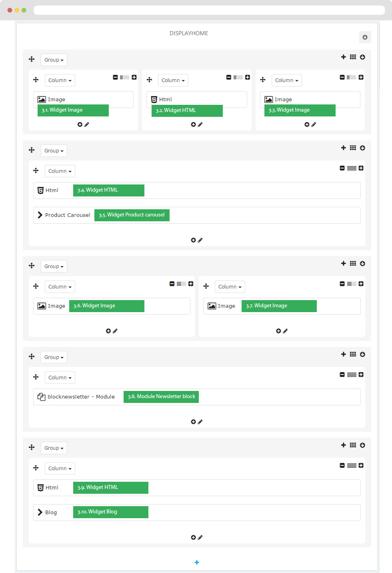
Task: Open the Column dropdown above the Html widget in the first Group
Action: (173, 80)
